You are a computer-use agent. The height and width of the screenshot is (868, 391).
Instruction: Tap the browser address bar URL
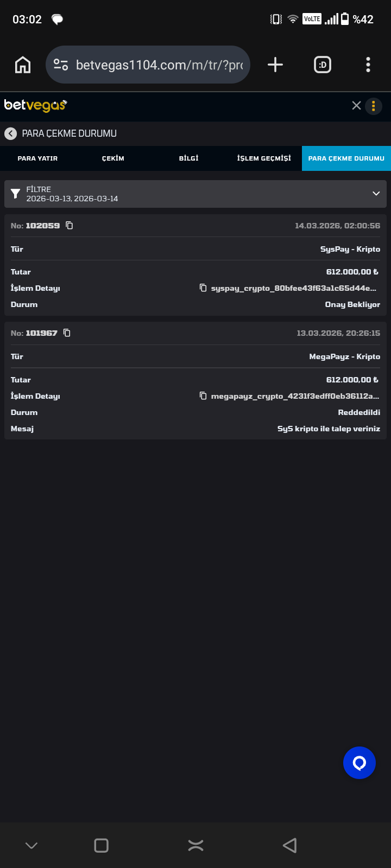coord(159,65)
